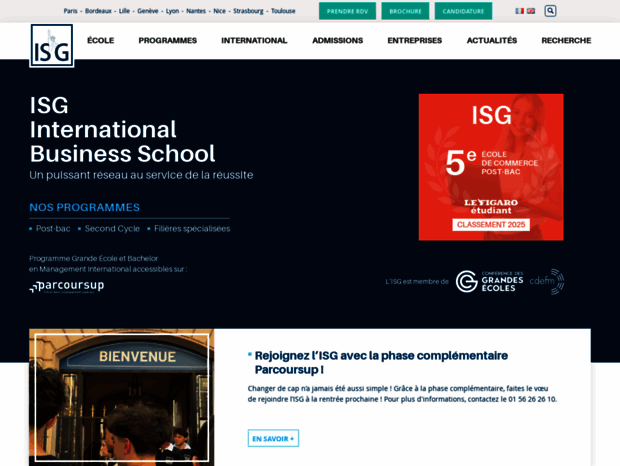
Task: Click the PRENDRE RDV button
Action: tap(347, 11)
